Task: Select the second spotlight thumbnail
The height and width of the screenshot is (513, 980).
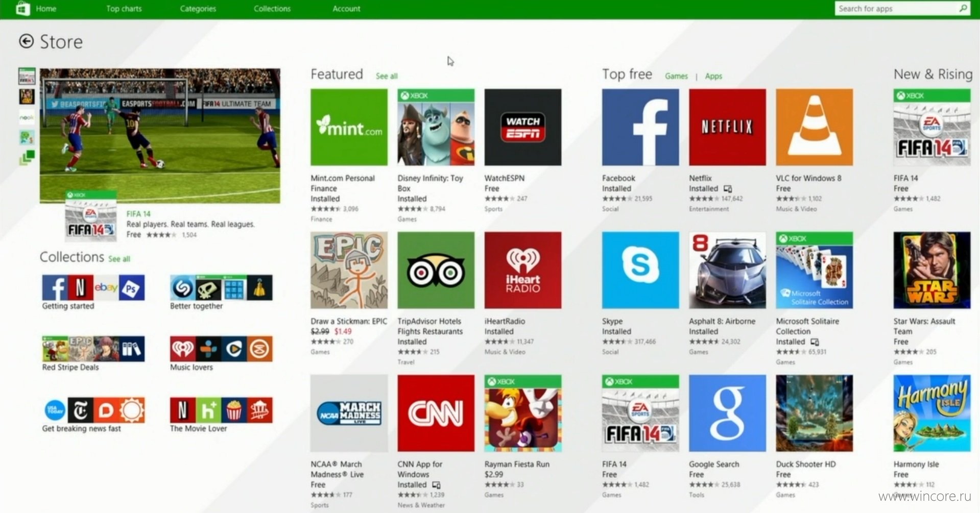Action: click(x=27, y=96)
